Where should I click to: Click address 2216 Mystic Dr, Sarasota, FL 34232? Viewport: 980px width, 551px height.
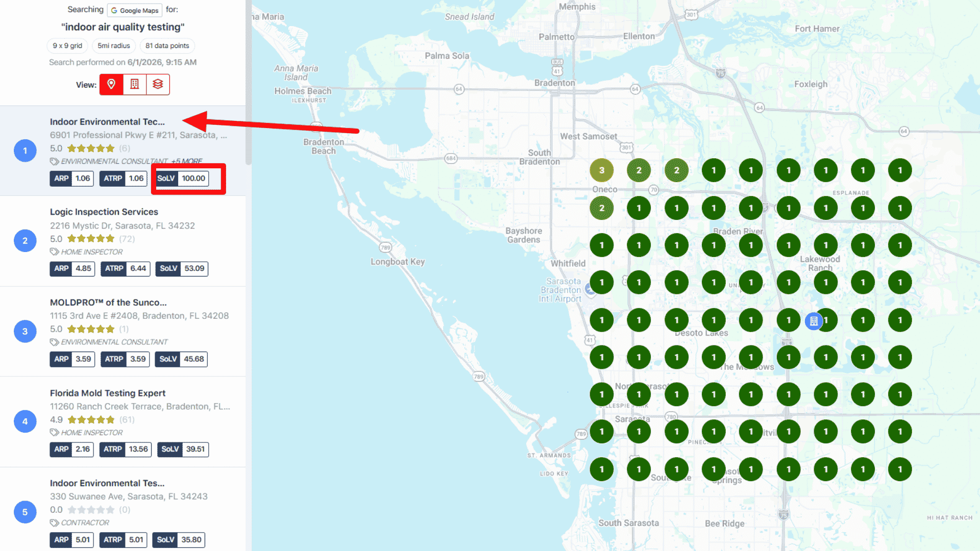point(122,226)
